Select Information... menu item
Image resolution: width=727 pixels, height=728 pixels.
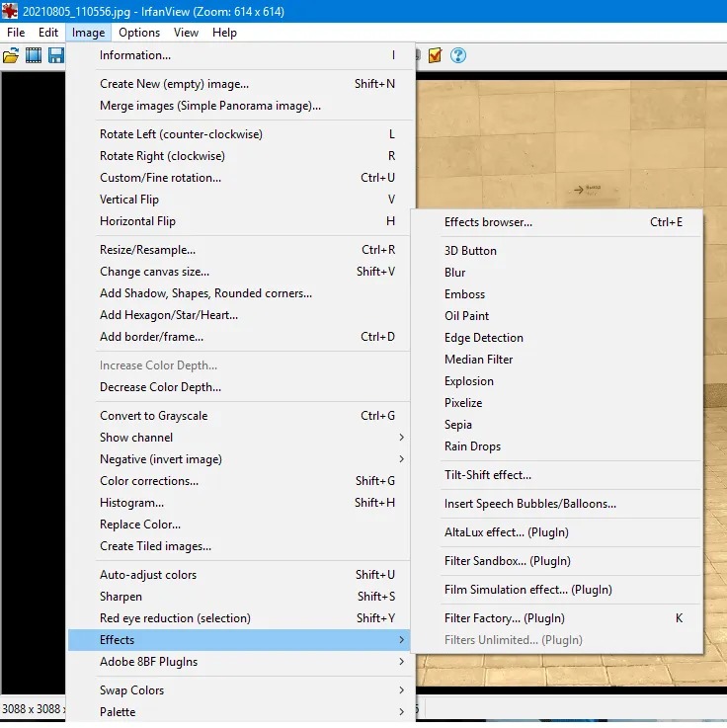click(x=239, y=55)
